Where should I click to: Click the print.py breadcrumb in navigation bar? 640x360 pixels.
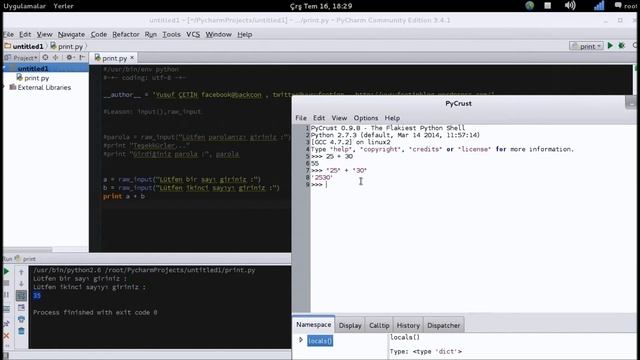pos(67,47)
